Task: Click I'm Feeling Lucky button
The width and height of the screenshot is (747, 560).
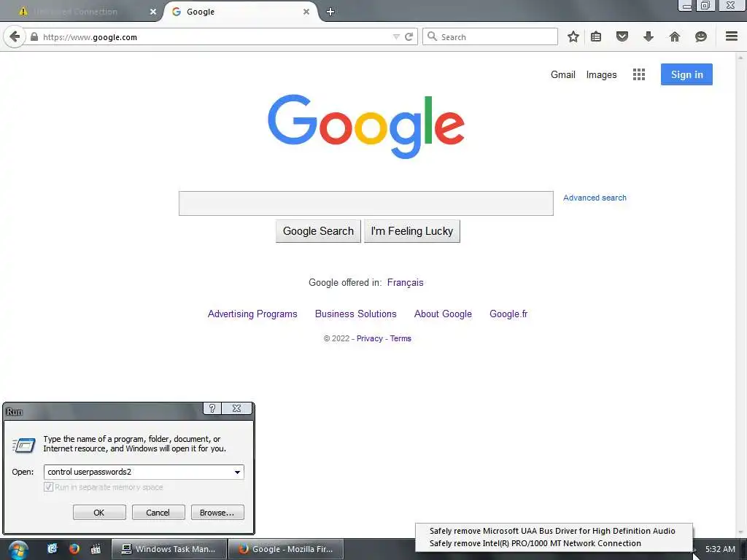Action: click(x=412, y=231)
